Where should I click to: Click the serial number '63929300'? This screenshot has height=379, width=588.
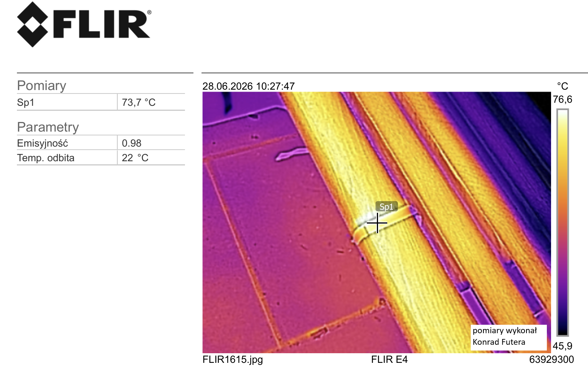pos(551,360)
